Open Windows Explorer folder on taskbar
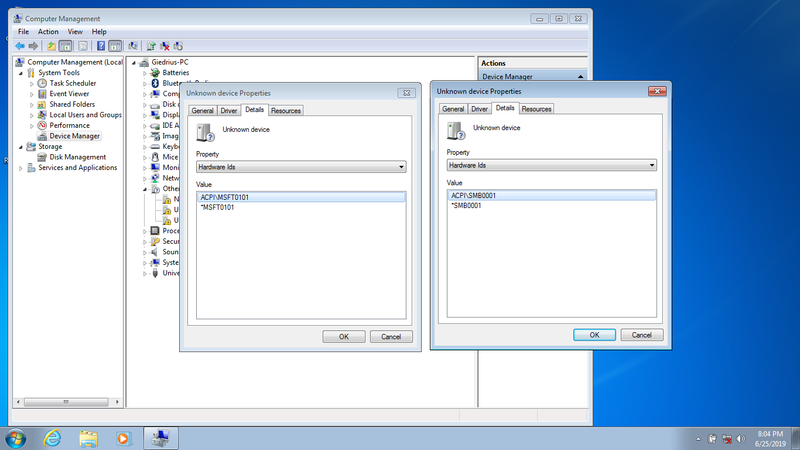The height and width of the screenshot is (450, 800). coord(88,438)
